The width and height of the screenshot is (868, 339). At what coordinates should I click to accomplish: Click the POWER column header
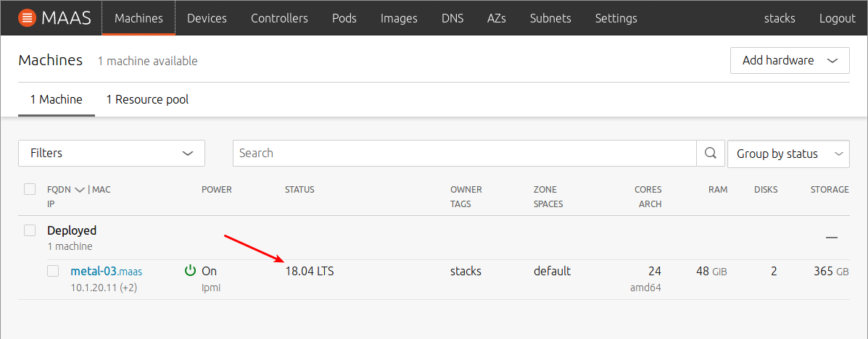pyautogui.click(x=216, y=190)
